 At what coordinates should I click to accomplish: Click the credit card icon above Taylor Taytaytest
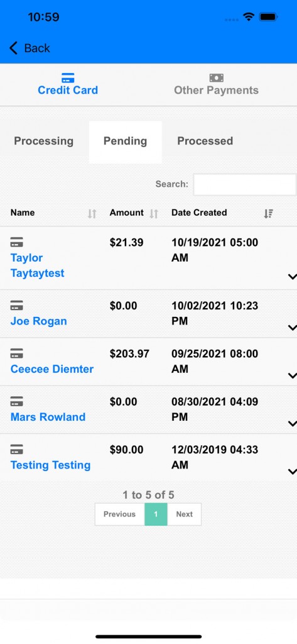tap(17, 242)
